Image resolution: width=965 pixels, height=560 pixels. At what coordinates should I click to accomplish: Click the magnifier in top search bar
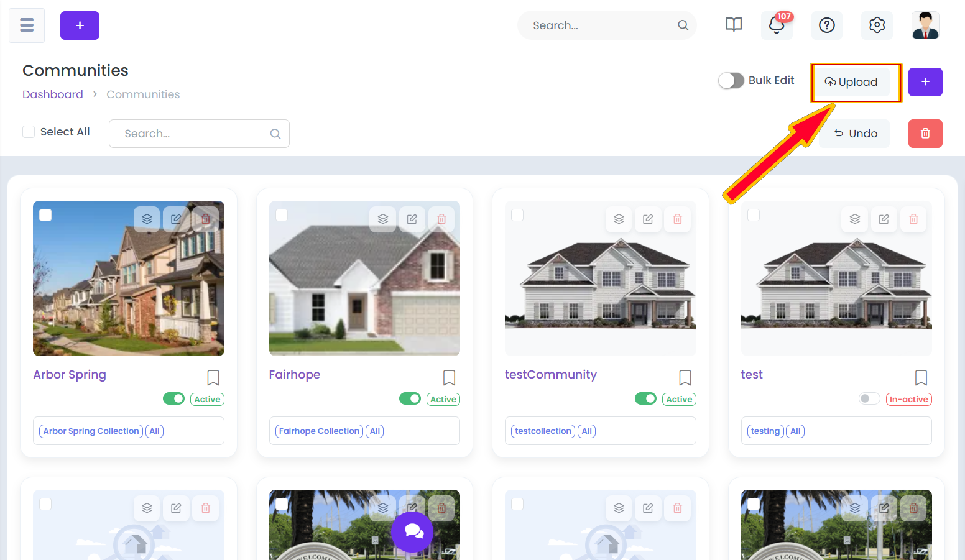pos(683,25)
